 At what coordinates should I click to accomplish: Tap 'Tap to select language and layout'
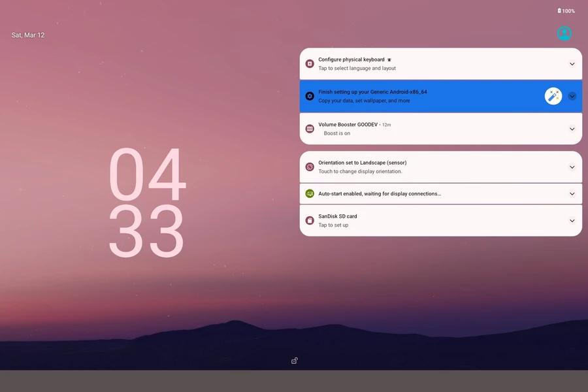[357, 68]
